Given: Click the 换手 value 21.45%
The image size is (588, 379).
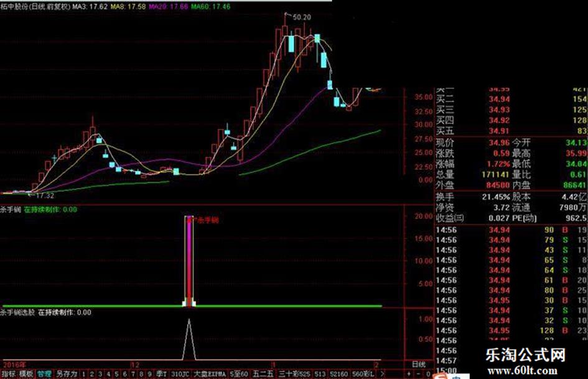Looking at the screenshot, I should (496, 197).
